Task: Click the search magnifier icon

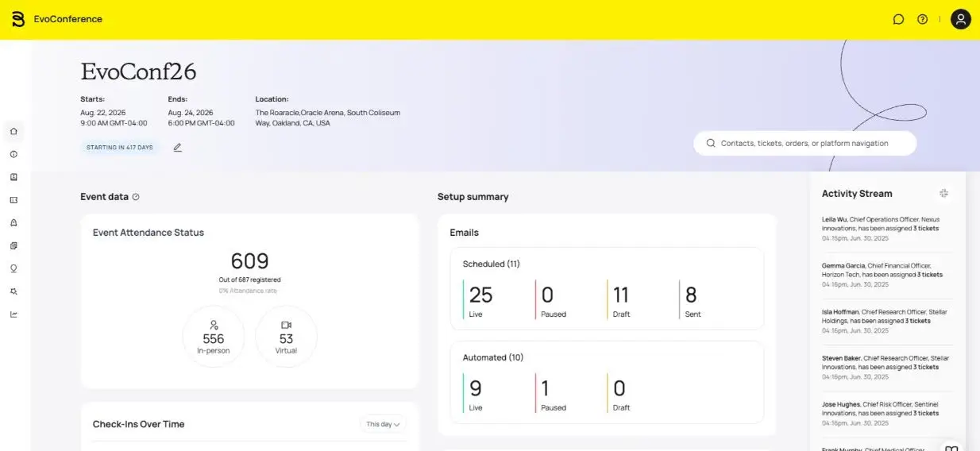Action: tap(710, 144)
